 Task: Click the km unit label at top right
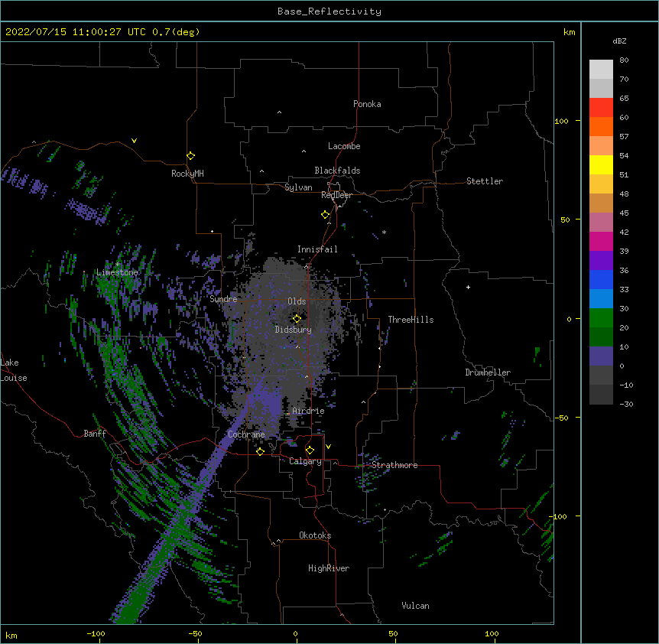pyautogui.click(x=569, y=32)
